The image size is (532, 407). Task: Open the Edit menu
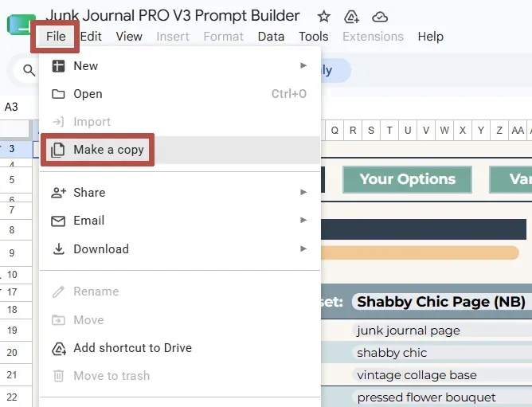click(91, 37)
